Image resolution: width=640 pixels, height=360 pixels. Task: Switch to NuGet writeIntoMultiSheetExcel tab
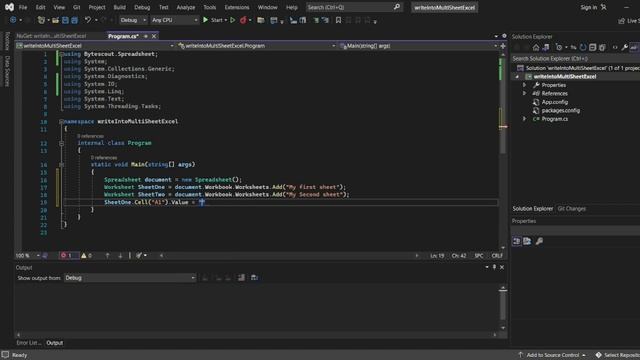click(x=51, y=36)
